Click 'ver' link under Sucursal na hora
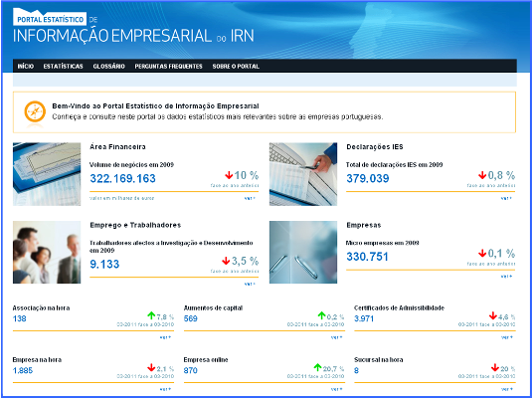Viewport: 532px width, 398px height. pos(506,389)
